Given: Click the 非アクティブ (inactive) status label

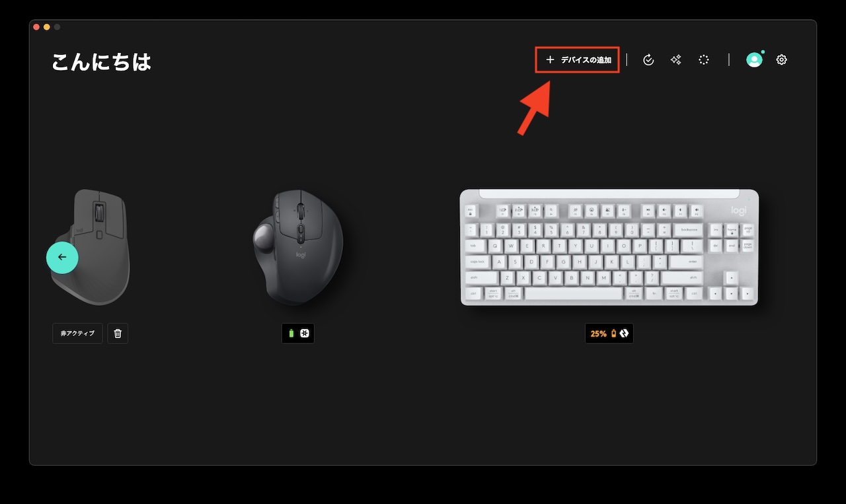Looking at the screenshot, I should (x=77, y=334).
